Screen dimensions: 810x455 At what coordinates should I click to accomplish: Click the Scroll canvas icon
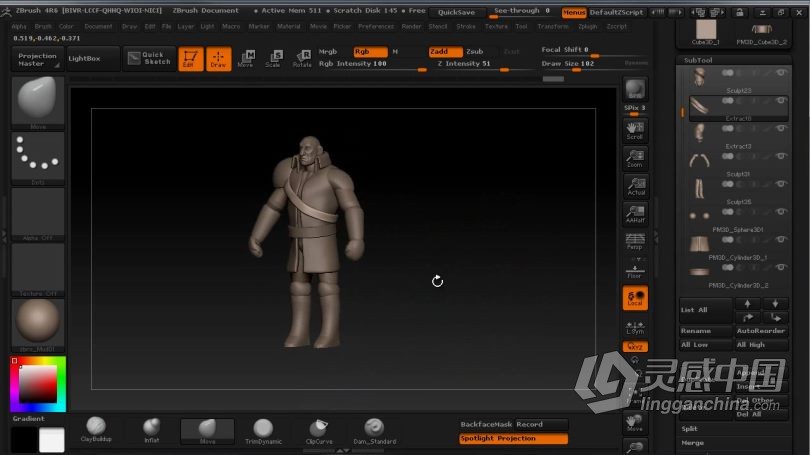click(x=635, y=130)
